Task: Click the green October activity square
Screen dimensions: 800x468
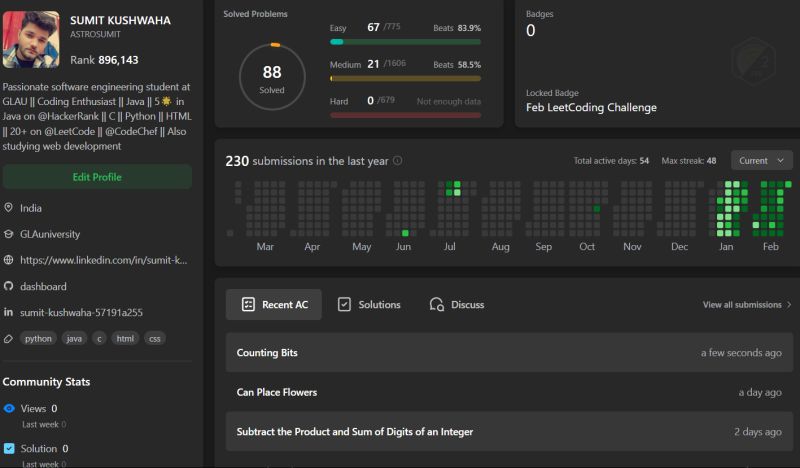Action: (x=596, y=209)
